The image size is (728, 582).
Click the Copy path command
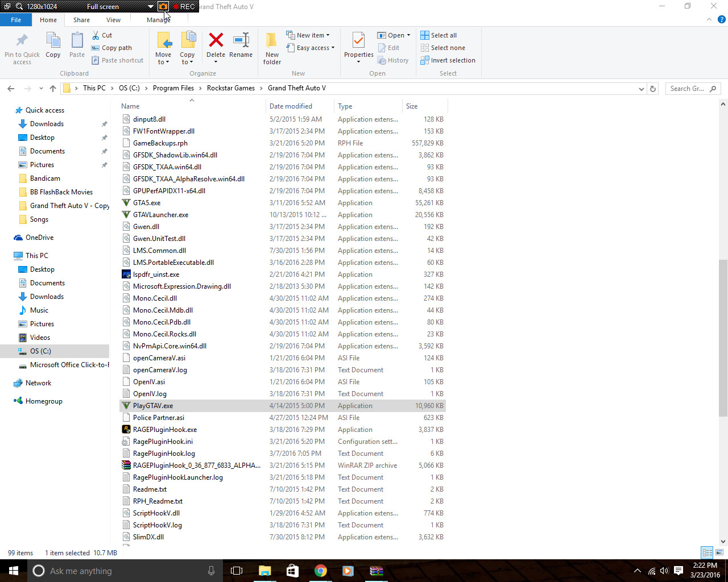click(x=111, y=48)
